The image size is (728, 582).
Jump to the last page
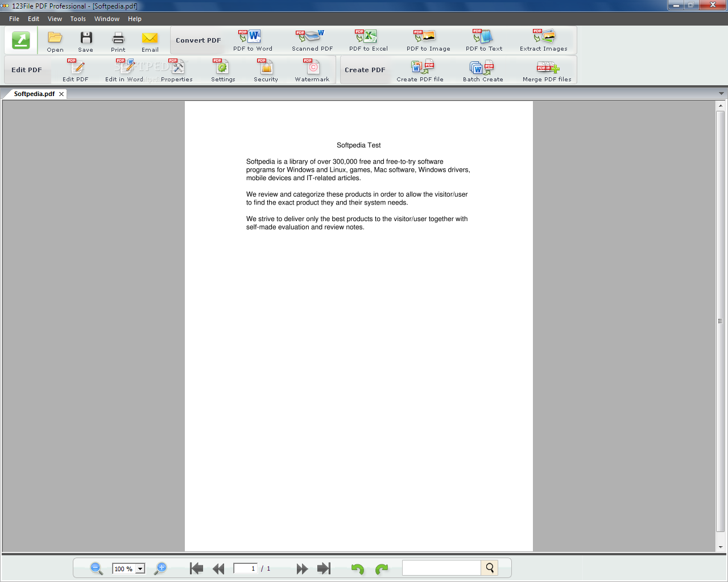coord(324,568)
